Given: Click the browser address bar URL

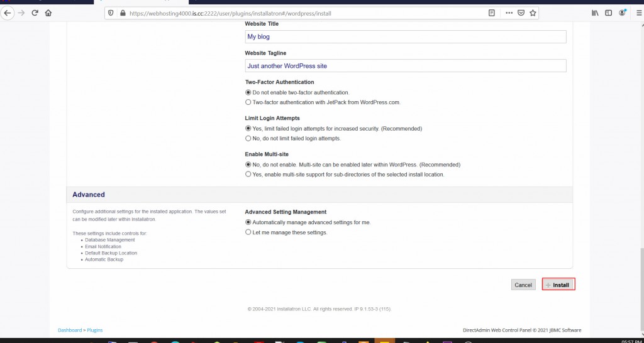Looking at the screenshot, I should [x=230, y=13].
